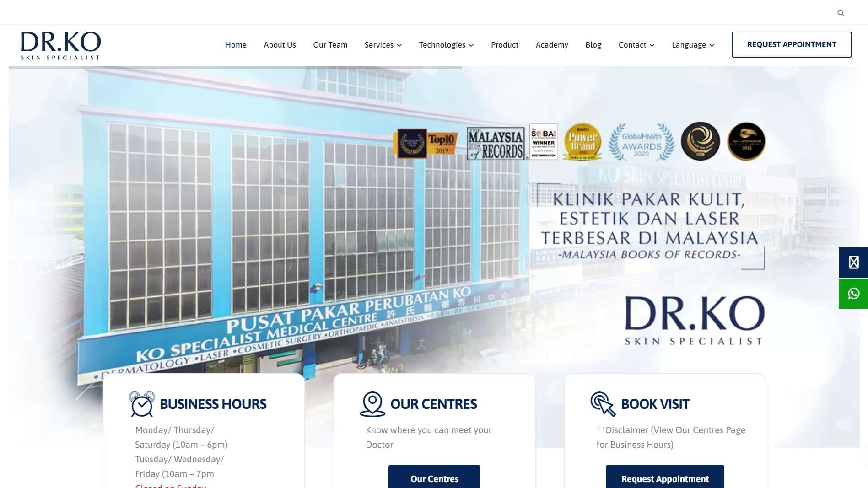Click the 'Klinik Pakar Kulit' banner headline
The width and height of the screenshot is (868, 488).
coord(649,219)
